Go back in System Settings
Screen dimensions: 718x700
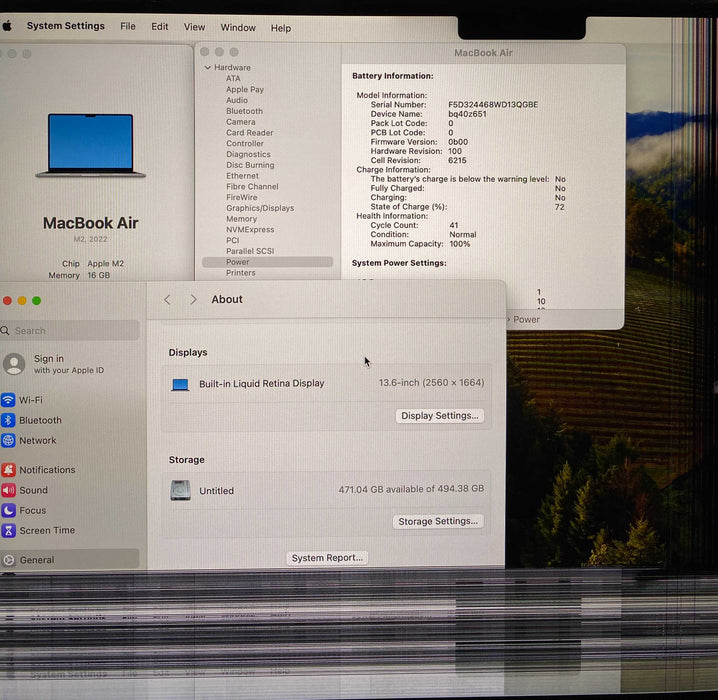click(x=167, y=300)
